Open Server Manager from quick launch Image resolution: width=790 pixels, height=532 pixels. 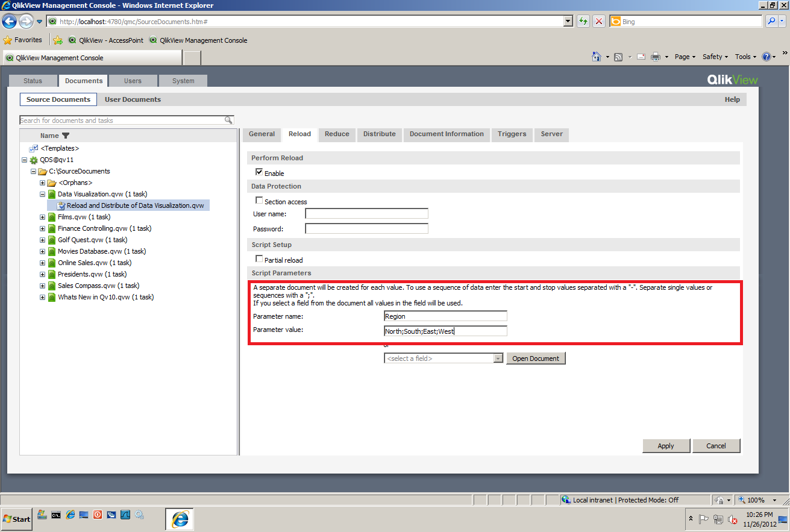(42, 515)
